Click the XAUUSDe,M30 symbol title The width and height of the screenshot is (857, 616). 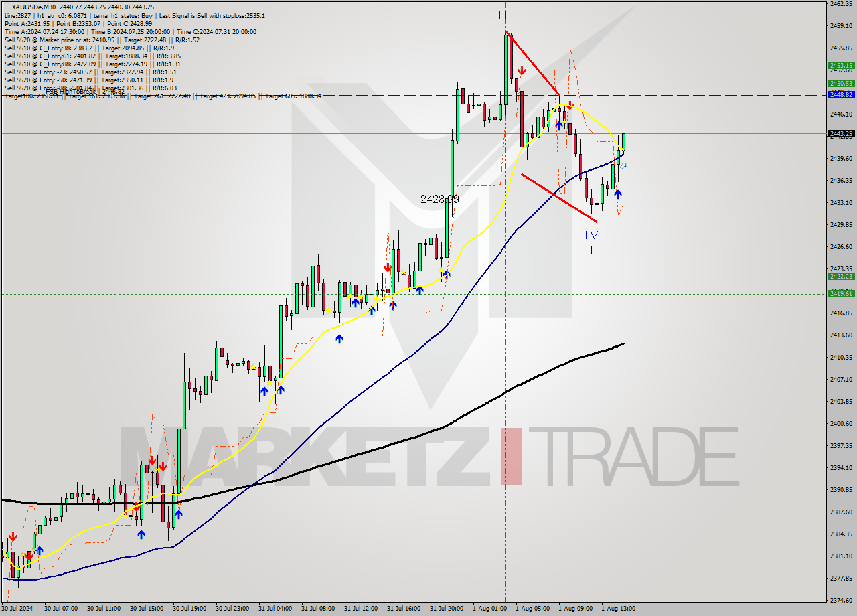point(33,7)
